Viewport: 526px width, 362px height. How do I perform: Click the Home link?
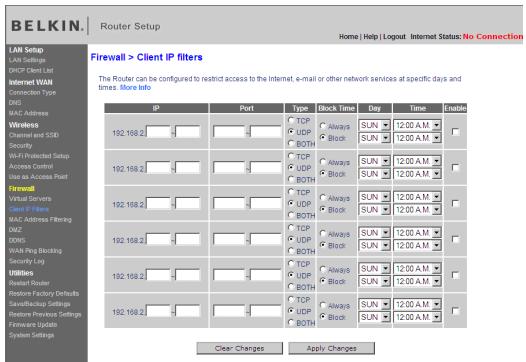[x=348, y=37]
